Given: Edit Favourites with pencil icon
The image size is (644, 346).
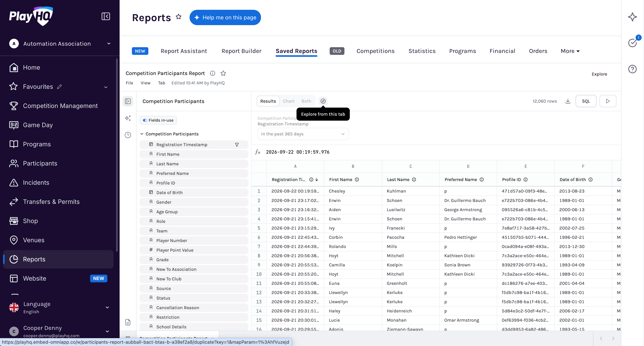Looking at the screenshot, I should coord(59,87).
